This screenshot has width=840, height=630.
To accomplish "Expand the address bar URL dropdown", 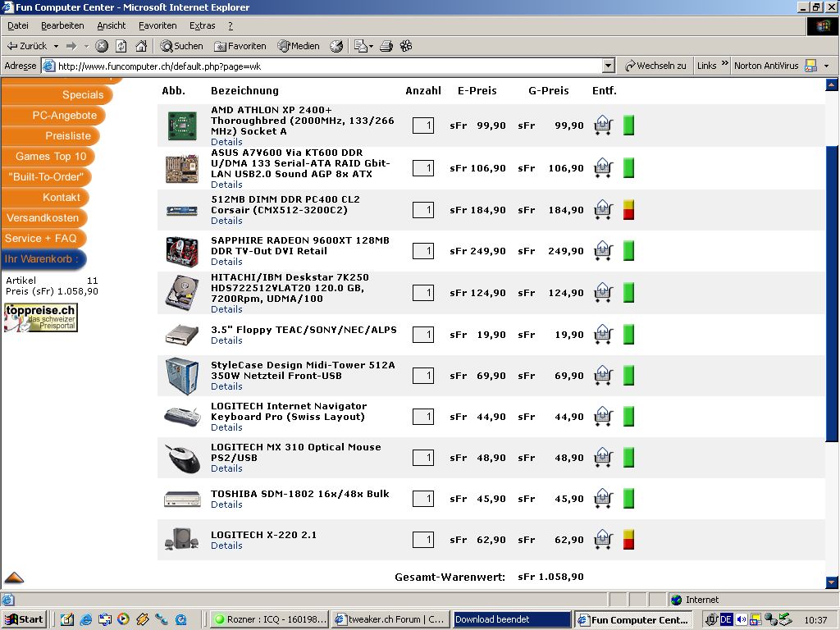I will point(608,66).
